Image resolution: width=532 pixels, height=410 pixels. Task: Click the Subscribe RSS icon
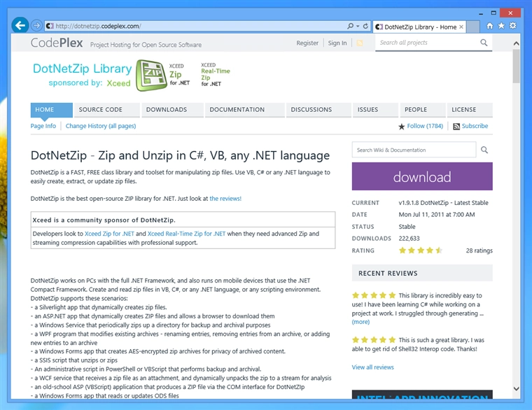coord(456,127)
